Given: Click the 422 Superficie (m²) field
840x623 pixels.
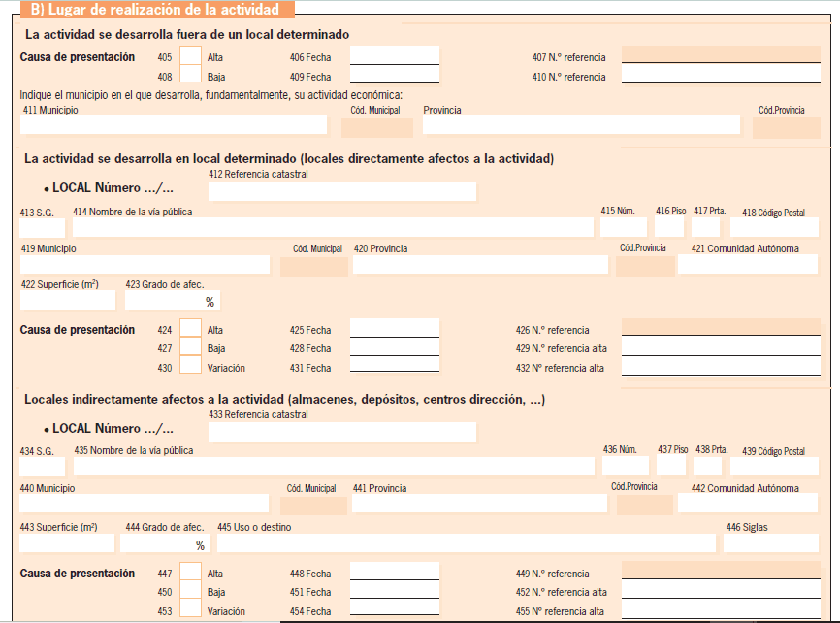Looking at the screenshot, I should pyautogui.click(x=68, y=300).
